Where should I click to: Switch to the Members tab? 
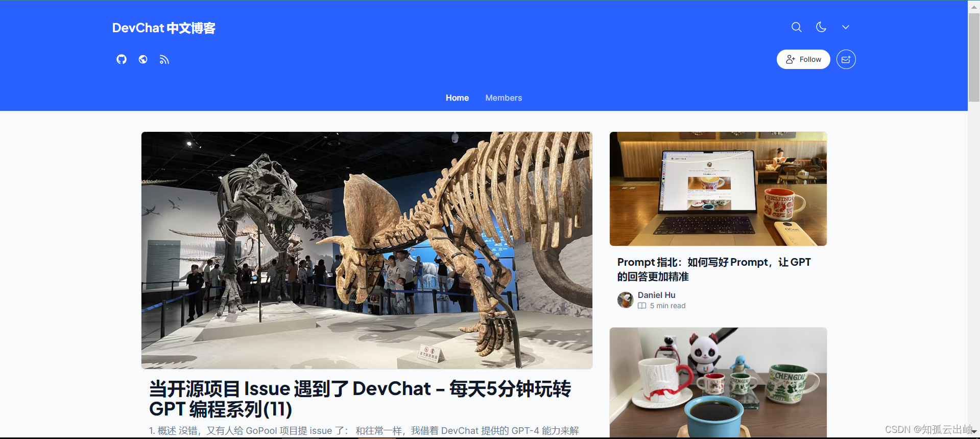504,98
